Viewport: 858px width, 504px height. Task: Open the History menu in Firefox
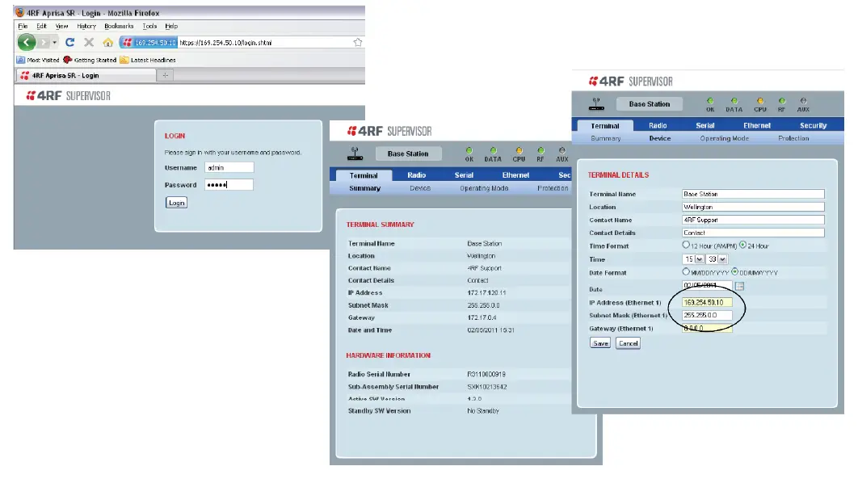coord(86,26)
